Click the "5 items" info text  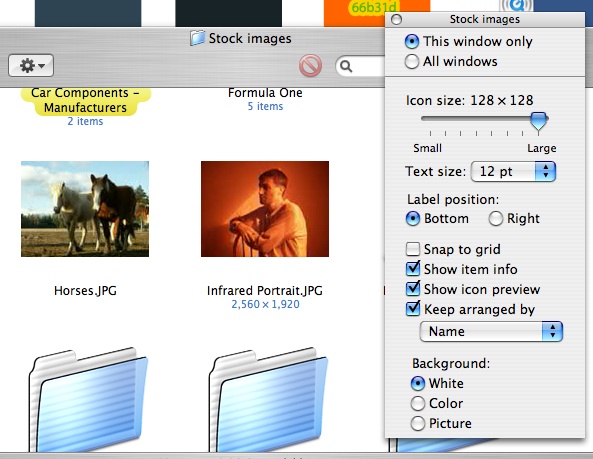pos(265,106)
